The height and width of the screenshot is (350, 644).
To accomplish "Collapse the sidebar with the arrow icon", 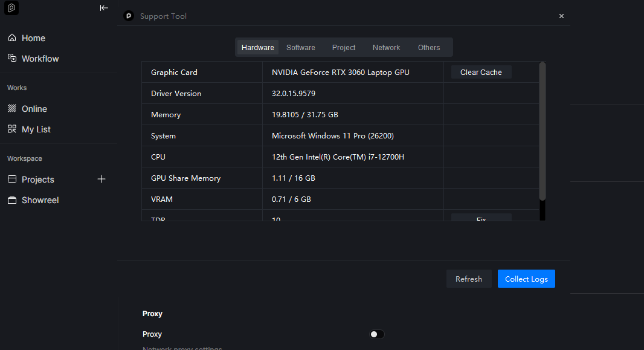I will [x=104, y=8].
